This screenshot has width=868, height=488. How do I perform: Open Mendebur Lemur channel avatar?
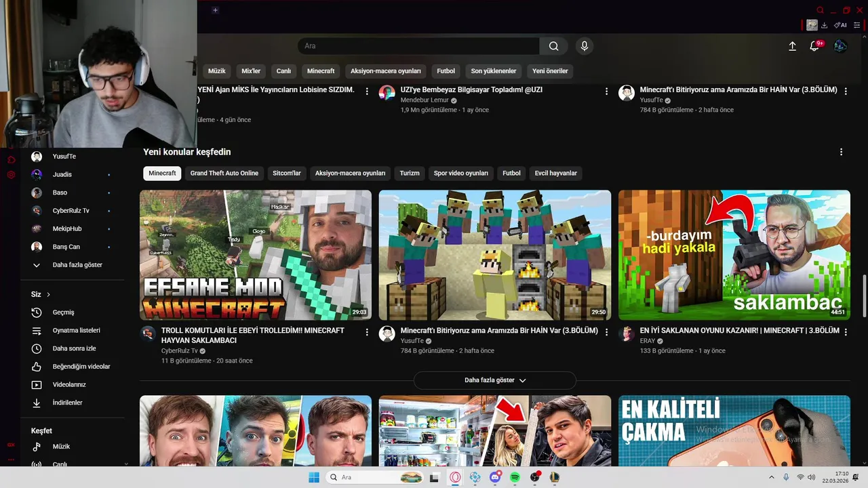pos(387,93)
